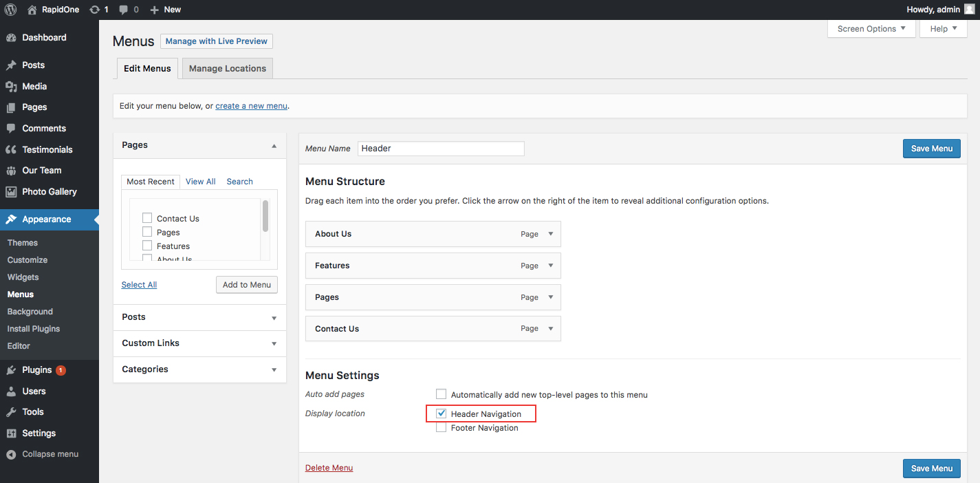The height and width of the screenshot is (483, 980).
Task: Click the Users person icon
Action: [x=11, y=391]
